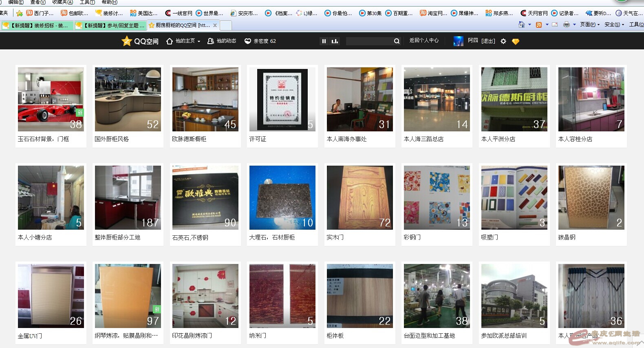Click the QQ空间 star logo
Image resolution: width=644 pixels, height=348 pixels.
[127, 41]
